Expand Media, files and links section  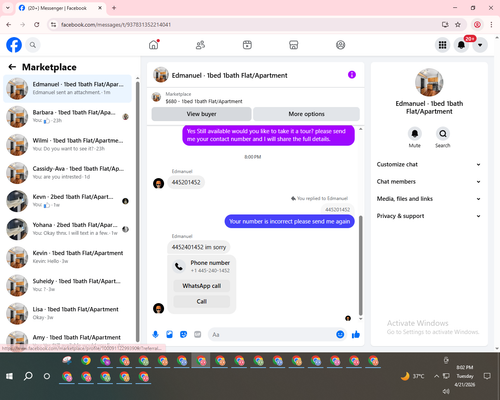[429, 199]
